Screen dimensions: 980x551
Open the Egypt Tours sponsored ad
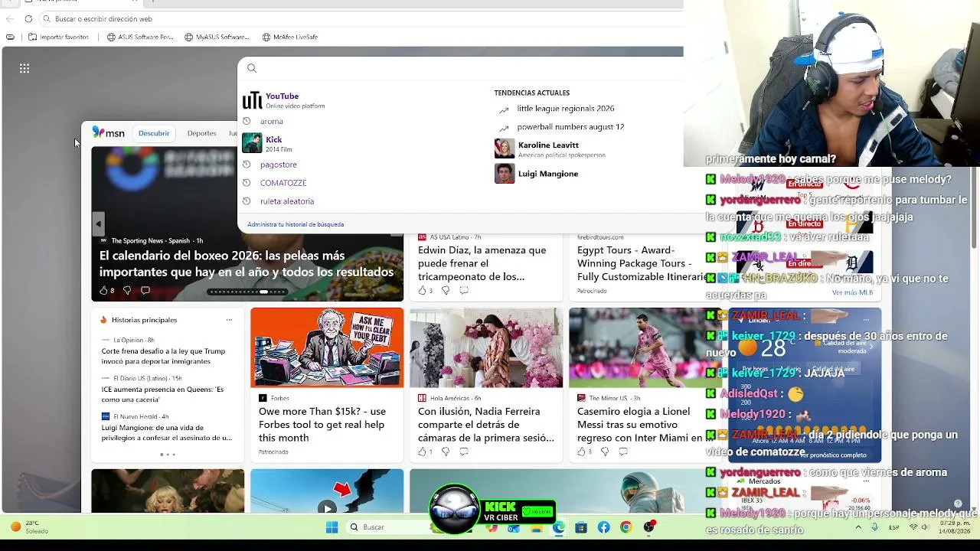click(x=642, y=263)
